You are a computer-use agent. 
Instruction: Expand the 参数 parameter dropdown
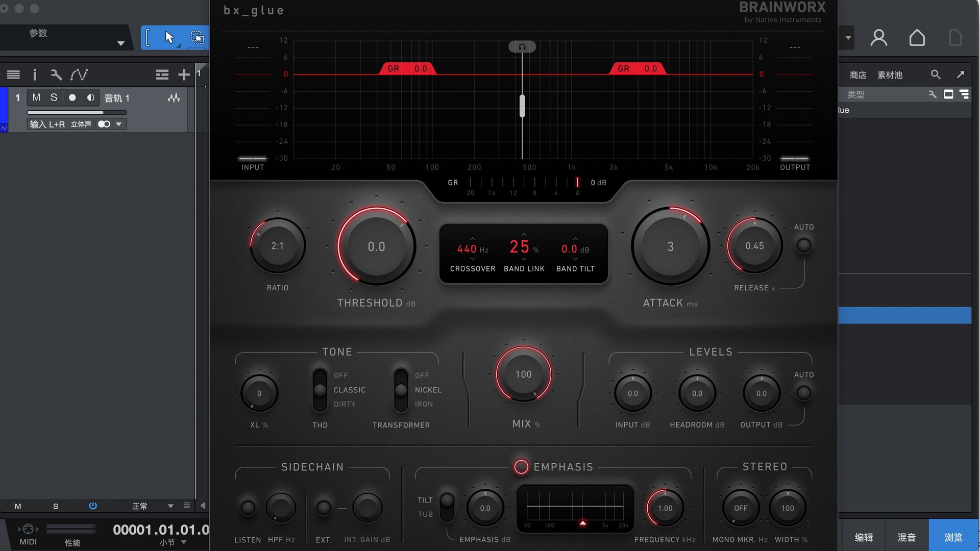pyautogui.click(x=121, y=43)
